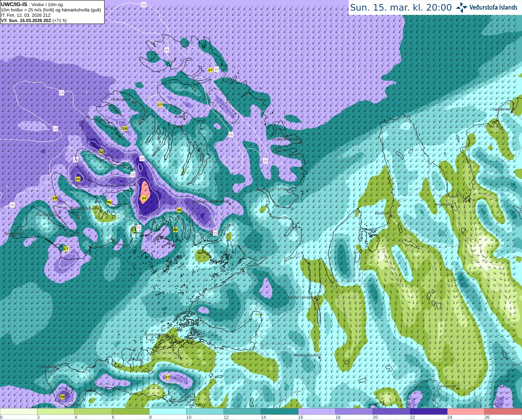Click the green 4–6 legend swatch
The image size is (522, 420).
click(x=93, y=411)
